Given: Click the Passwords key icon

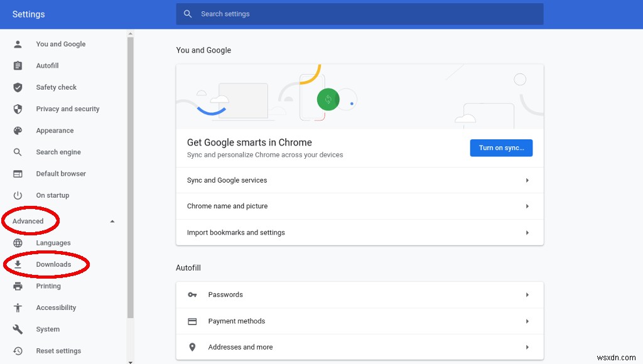Looking at the screenshot, I should coord(192,294).
